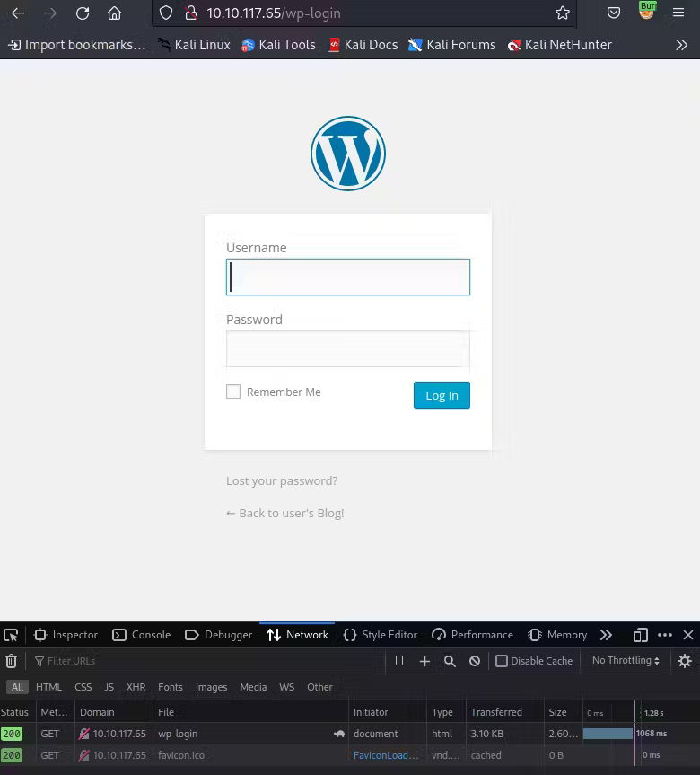The height and width of the screenshot is (775, 700).
Task: Switch to the Debugger tab
Action: click(x=218, y=635)
